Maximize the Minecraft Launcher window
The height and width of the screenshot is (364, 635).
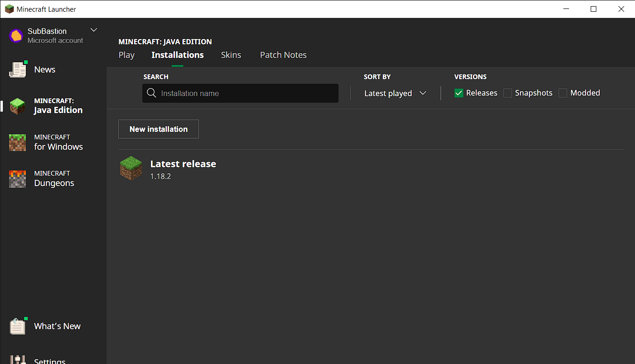(594, 9)
